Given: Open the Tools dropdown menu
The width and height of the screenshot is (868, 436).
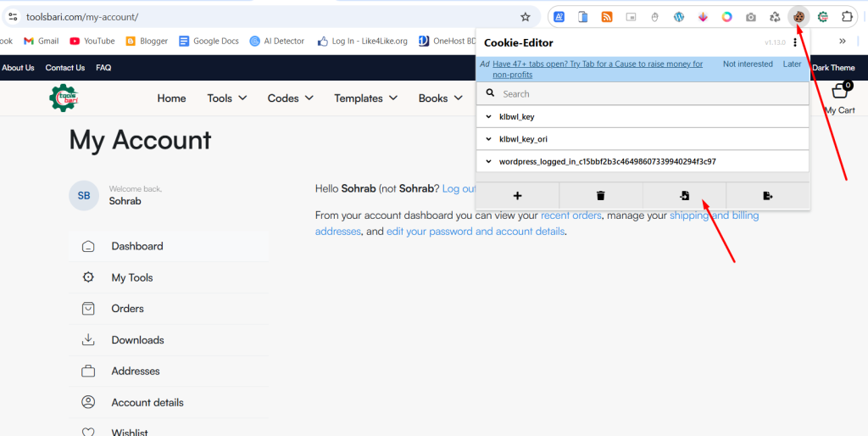Looking at the screenshot, I should [226, 98].
